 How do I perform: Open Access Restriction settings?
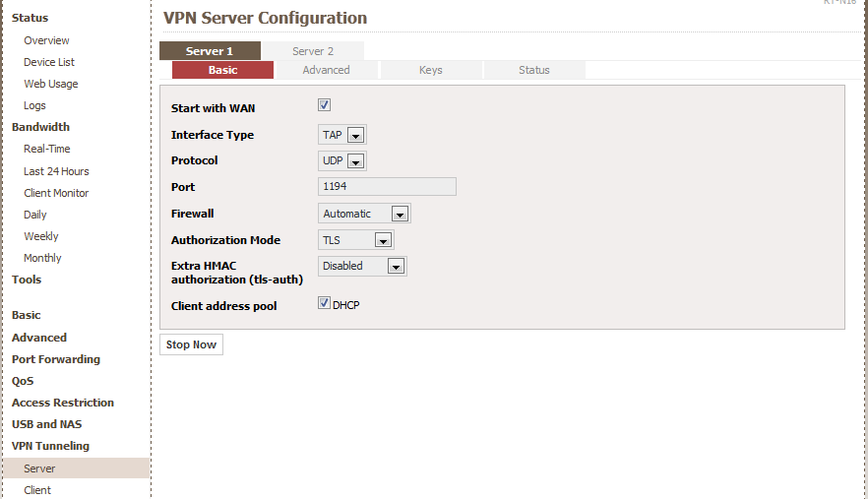pyautogui.click(x=63, y=403)
